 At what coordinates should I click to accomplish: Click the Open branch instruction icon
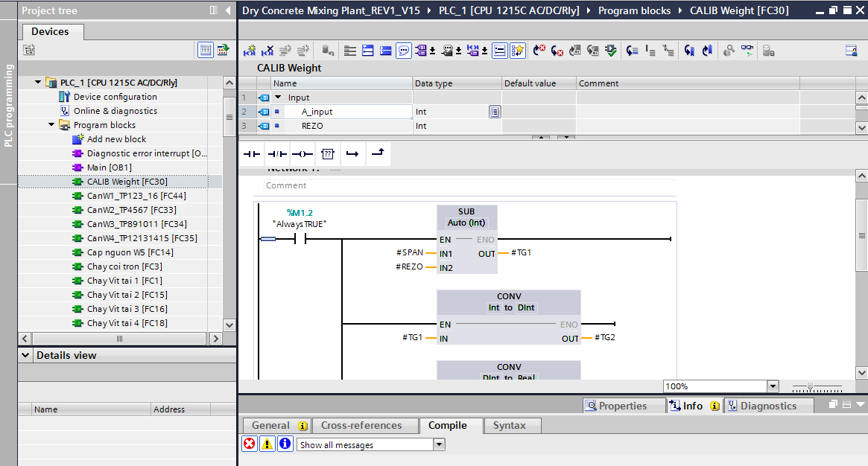point(352,154)
